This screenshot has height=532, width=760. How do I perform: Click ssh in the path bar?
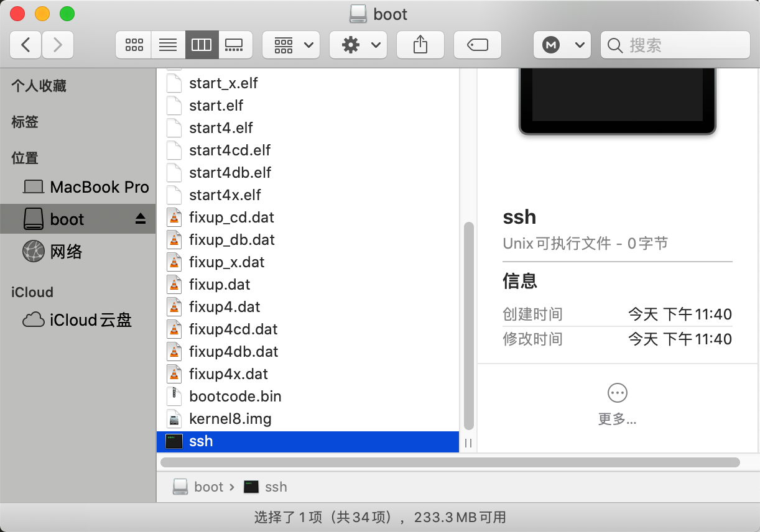266,487
